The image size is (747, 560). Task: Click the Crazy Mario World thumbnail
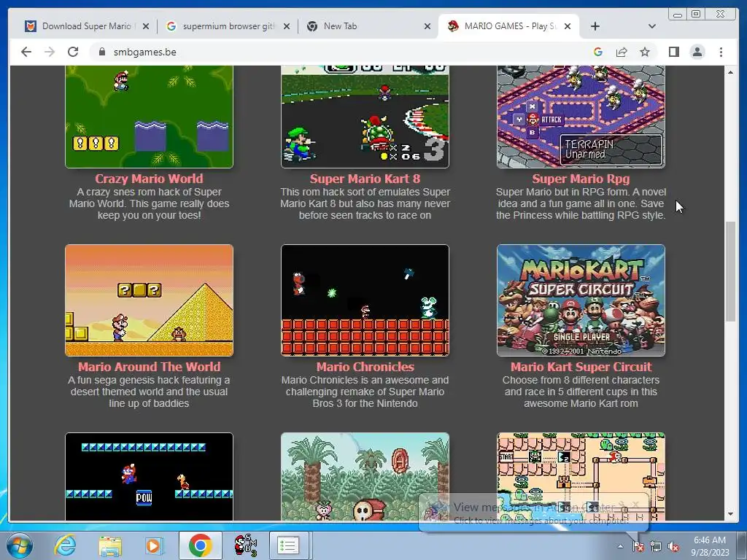point(149,117)
